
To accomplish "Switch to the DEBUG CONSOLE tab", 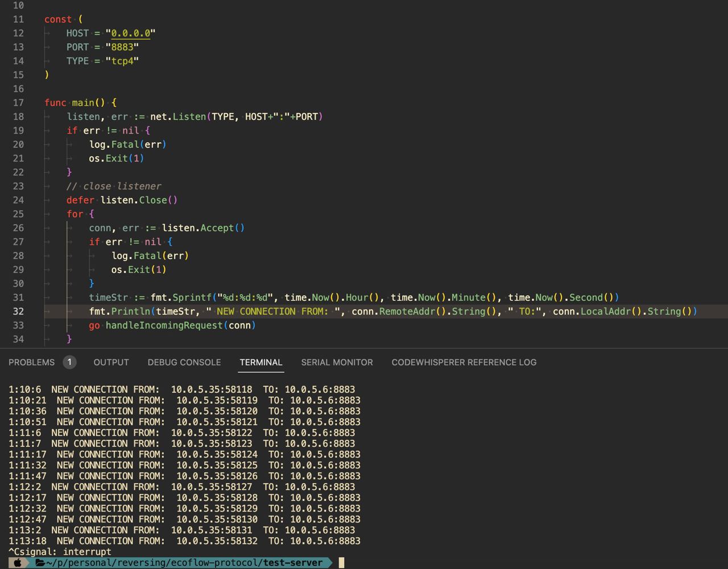I will [x=184, y=362].
